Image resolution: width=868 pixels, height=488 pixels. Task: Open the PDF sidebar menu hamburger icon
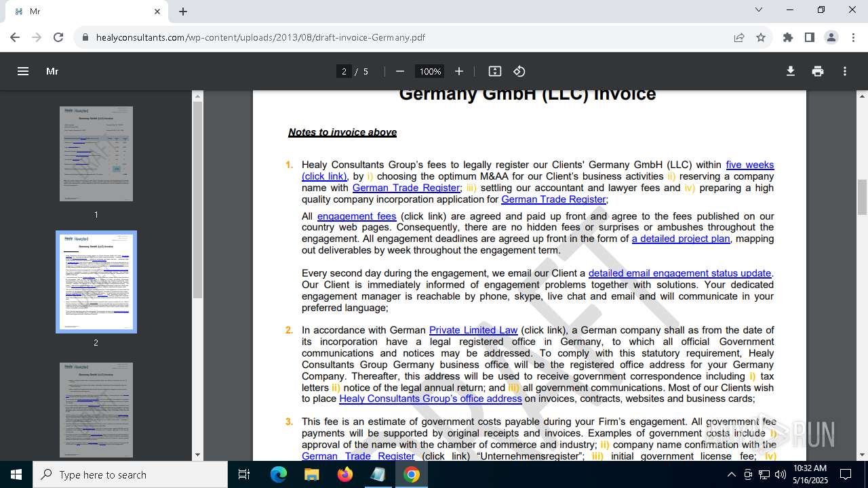click(23, 71)
